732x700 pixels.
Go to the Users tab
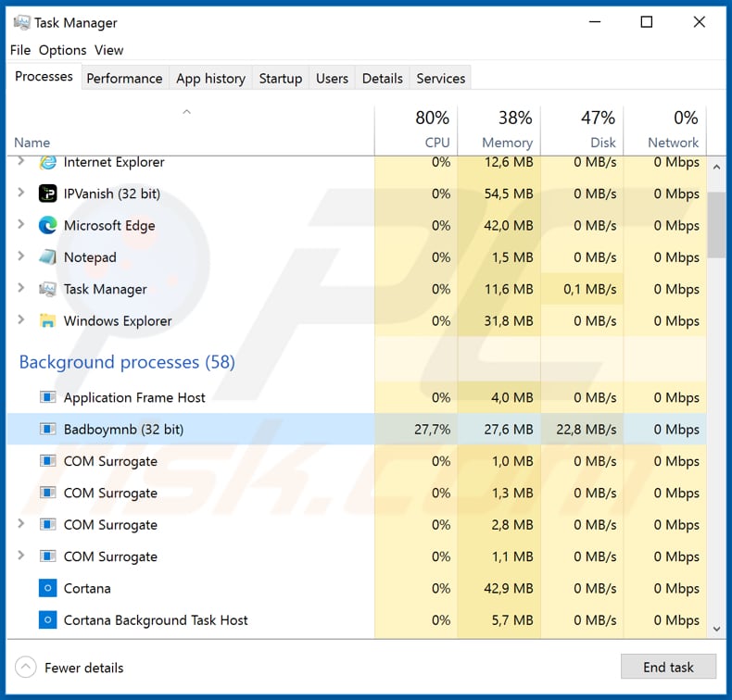[332, 79]
